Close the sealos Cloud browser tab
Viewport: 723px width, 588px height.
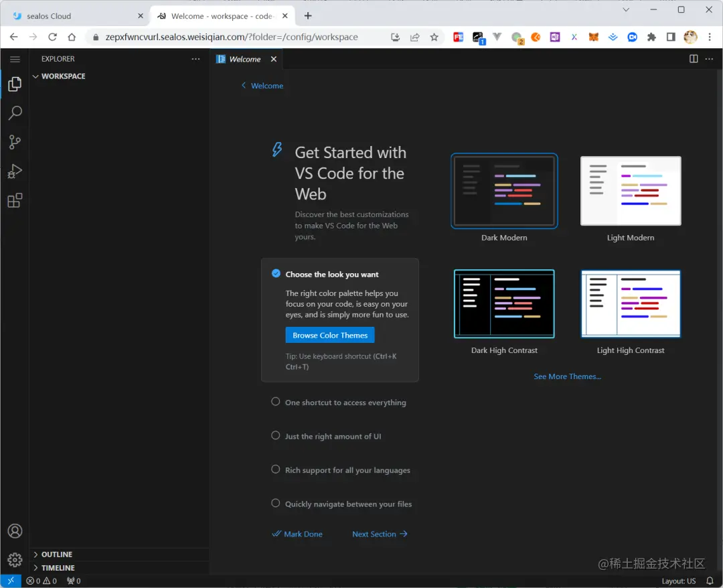pos(141,16)
